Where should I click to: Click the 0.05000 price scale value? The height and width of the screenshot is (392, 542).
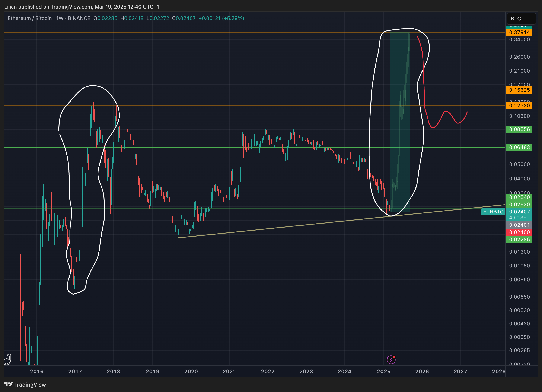coord(519,164)
